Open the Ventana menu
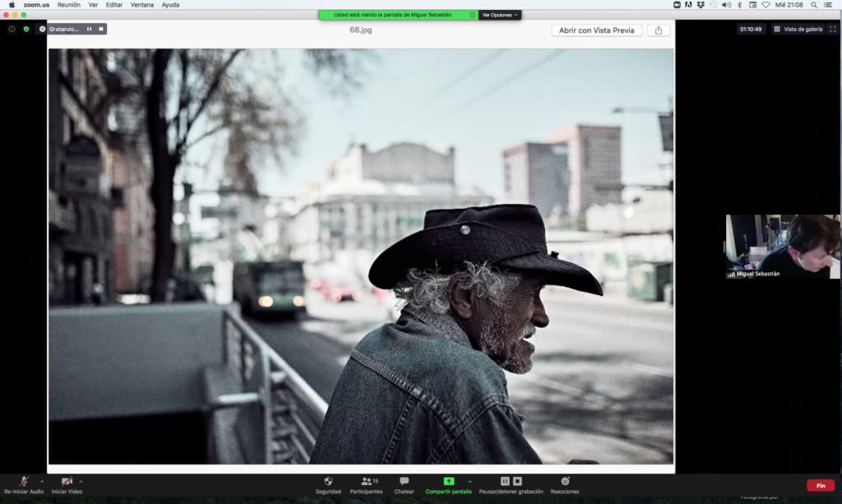This screenshot has width=842, height=504. [141, 5]
